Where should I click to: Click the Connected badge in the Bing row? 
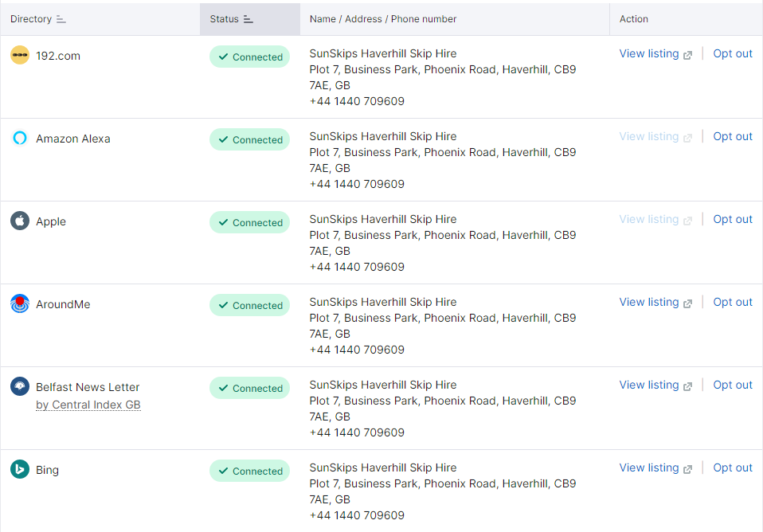click(x=249, y=471)
